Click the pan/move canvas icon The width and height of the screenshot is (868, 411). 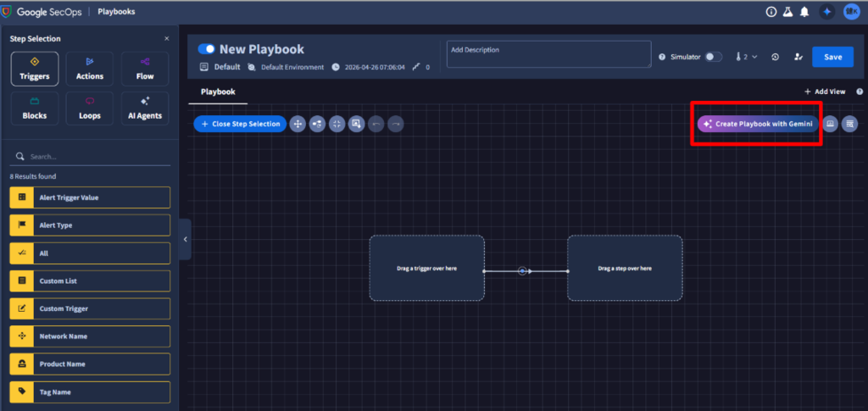click(298, 124)
